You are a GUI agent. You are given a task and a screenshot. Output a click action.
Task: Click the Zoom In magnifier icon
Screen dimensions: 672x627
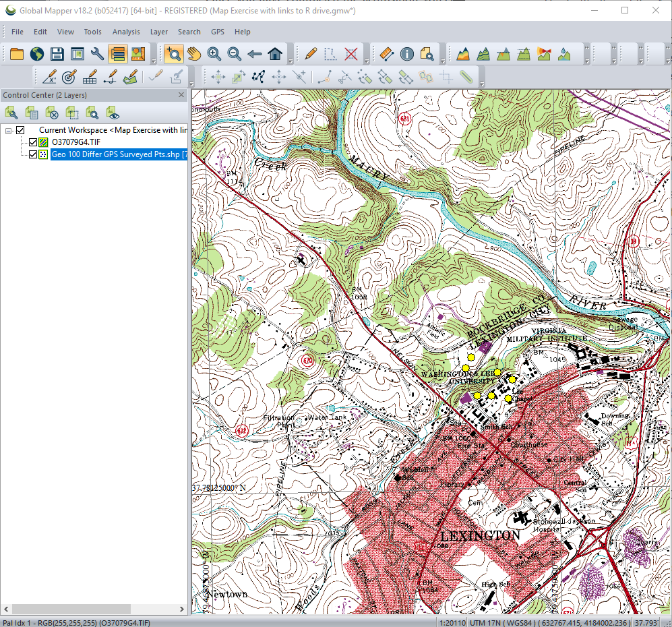coord(214,54)
